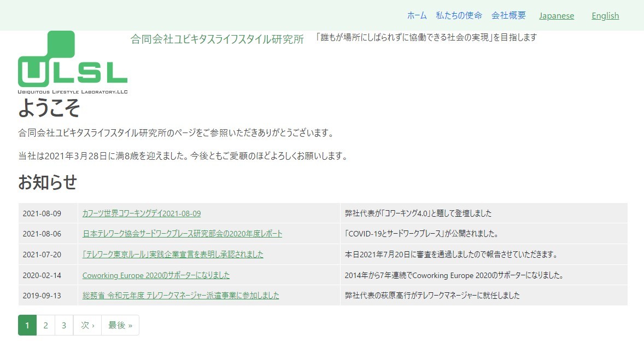Go to page 2 of the news list

46,325
